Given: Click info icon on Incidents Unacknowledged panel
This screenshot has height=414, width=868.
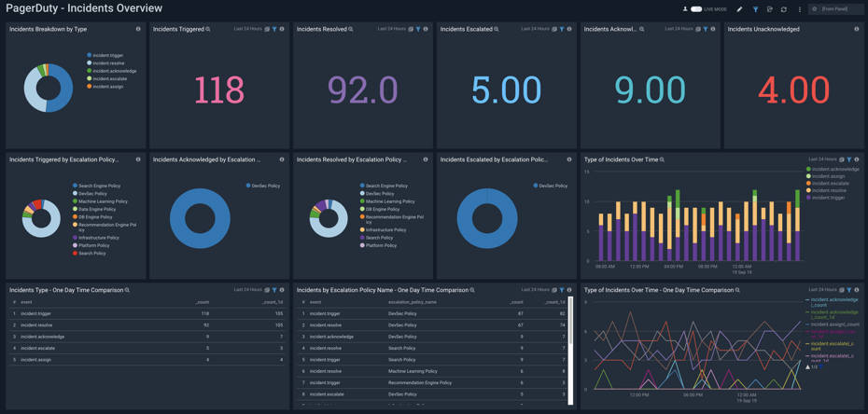Looking at the screenshot, I should tap(857, 29).
